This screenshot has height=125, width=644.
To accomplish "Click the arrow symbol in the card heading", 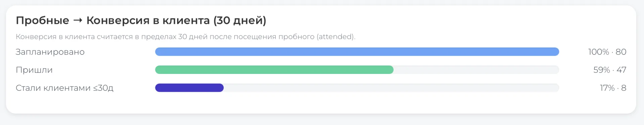I will (78, 20).
